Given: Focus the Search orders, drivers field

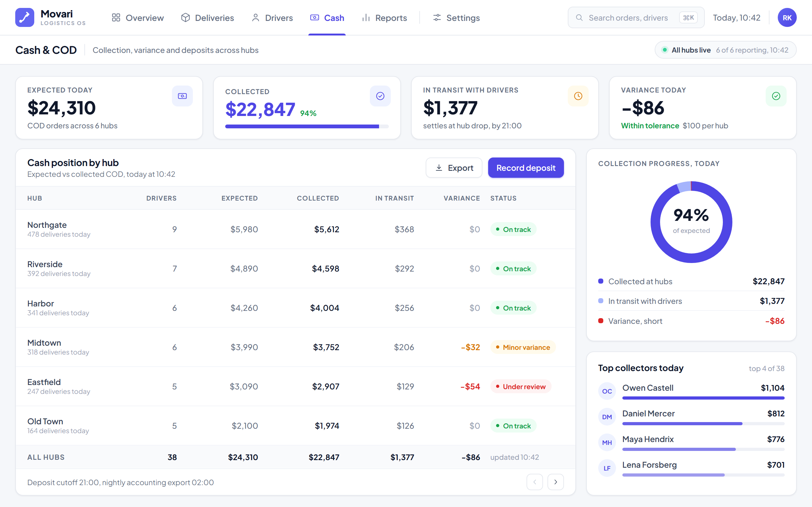Looking at the screenshot, I should [x=636, y=17].
